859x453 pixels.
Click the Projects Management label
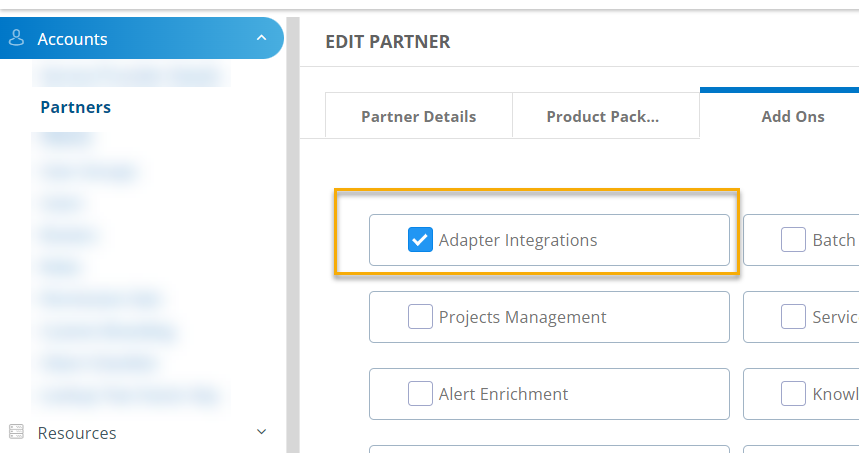pos(523,317)
